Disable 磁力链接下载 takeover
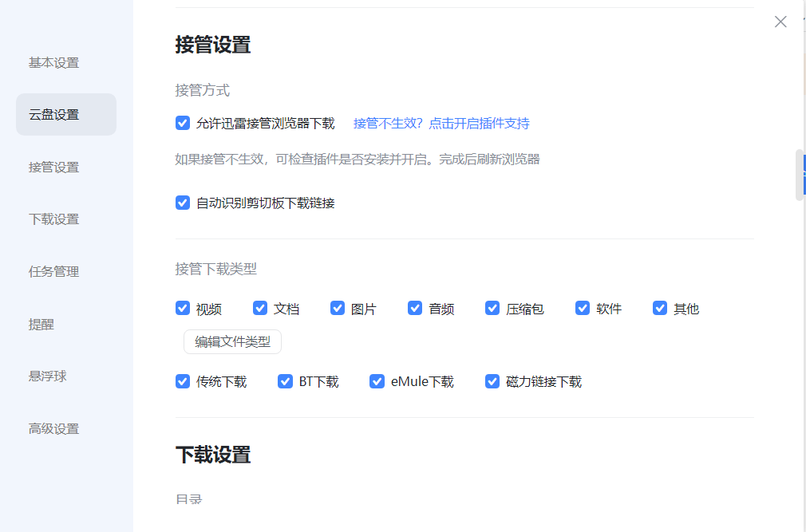 tap(492, 381)
